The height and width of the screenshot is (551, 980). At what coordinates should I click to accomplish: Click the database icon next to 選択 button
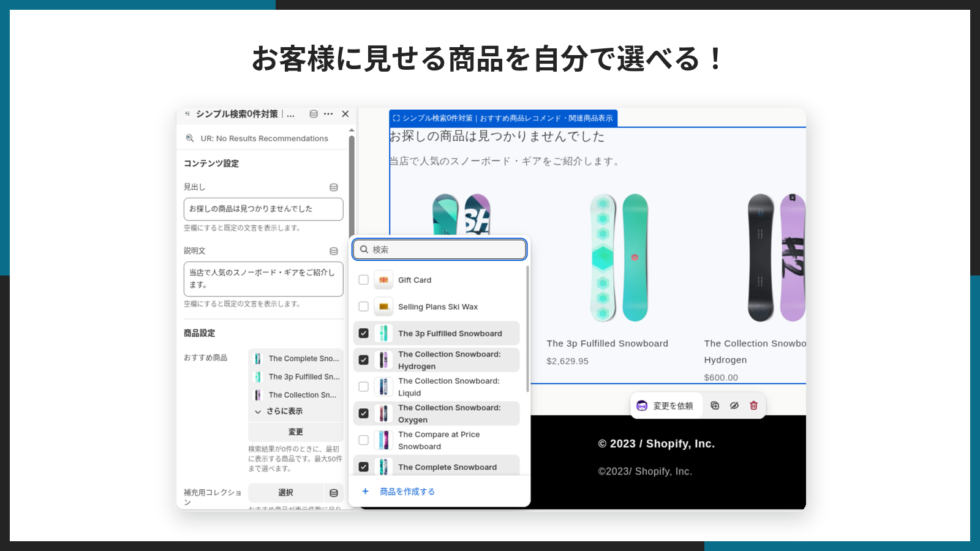[x=334, y=493]
